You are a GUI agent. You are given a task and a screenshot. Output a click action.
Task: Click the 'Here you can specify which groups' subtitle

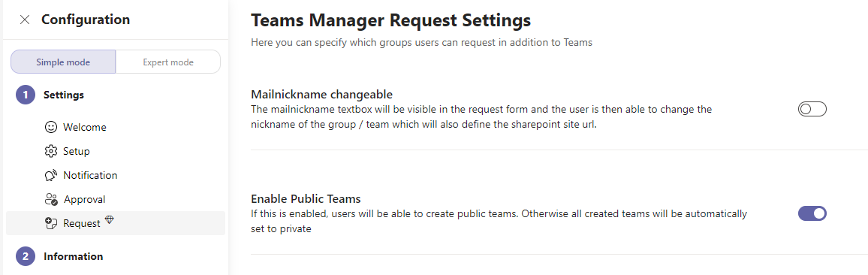tap(421, 42)
